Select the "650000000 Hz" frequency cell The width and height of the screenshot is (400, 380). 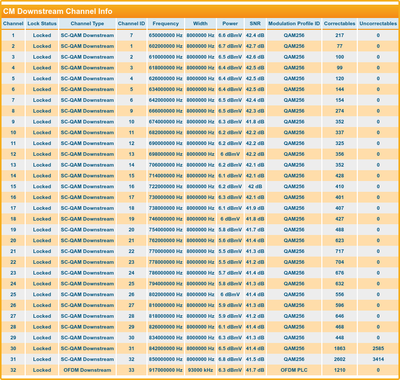[166, 35]
